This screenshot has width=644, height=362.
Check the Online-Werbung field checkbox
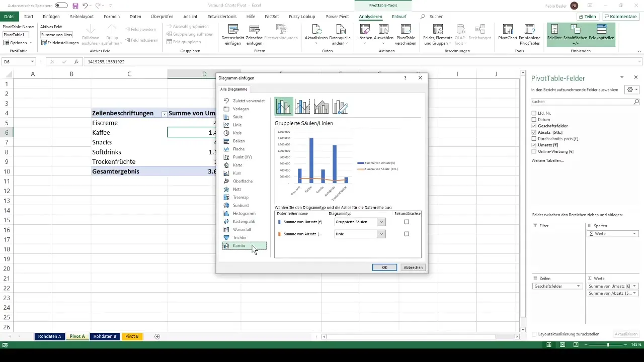(534, 151)
